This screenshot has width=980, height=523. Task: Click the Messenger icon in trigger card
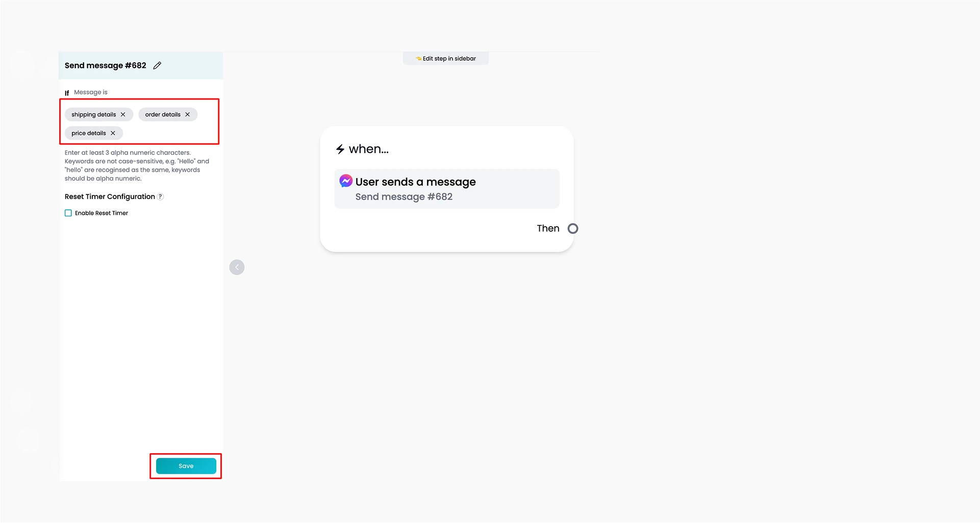point(346,181)
